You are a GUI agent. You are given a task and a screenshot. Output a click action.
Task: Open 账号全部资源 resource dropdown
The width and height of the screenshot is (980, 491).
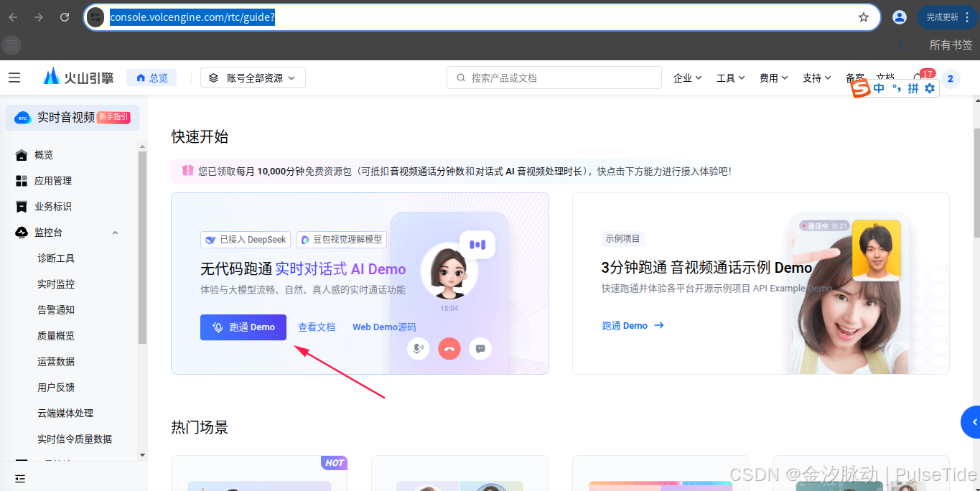point(253,78)
